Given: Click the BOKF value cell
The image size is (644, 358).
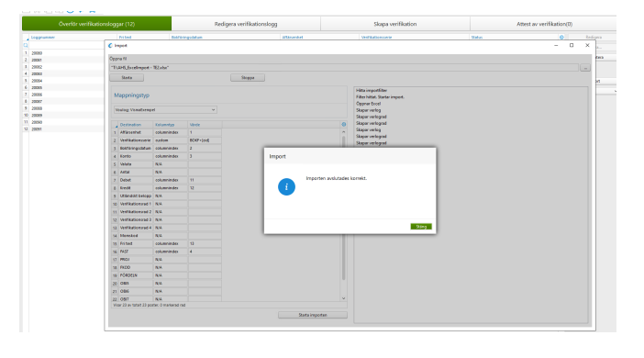Looking at the screenshot, I should [x=205, y=140].
